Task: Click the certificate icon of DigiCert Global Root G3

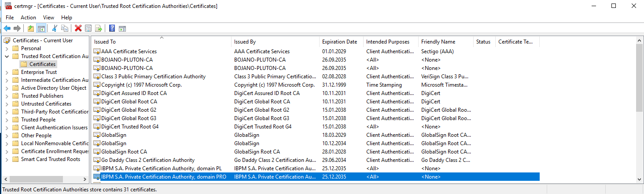Action: (97, 118)
